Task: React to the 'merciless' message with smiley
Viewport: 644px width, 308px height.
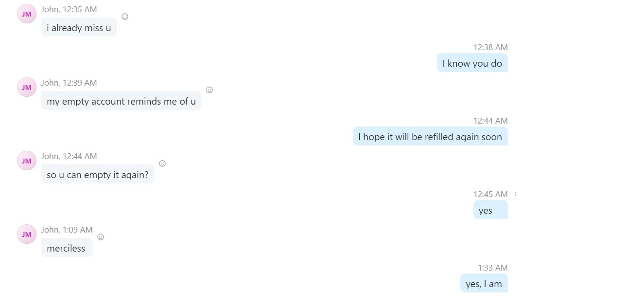Action: pos(101,237)
